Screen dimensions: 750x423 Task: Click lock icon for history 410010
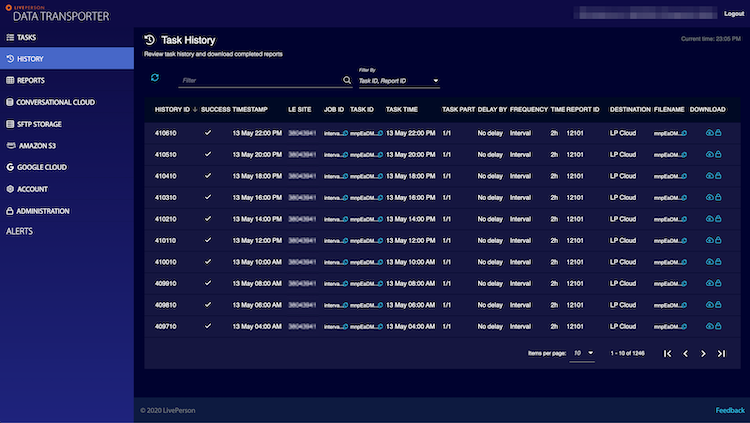coord(718,262)
